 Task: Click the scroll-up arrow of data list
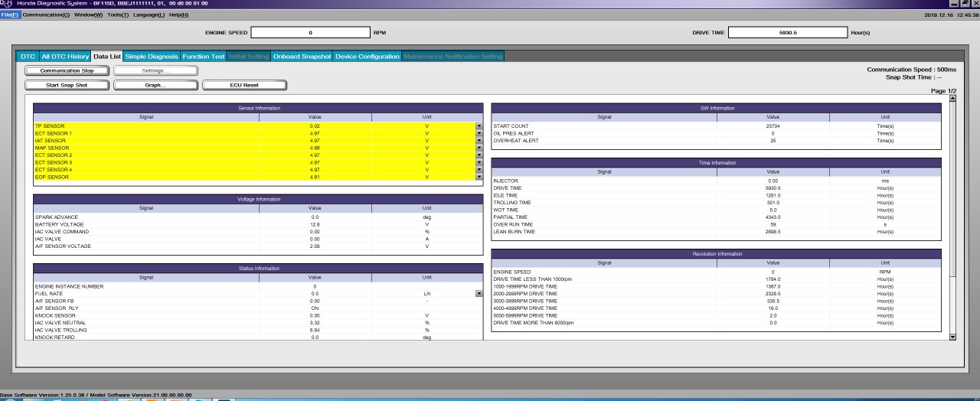point(952,99)
